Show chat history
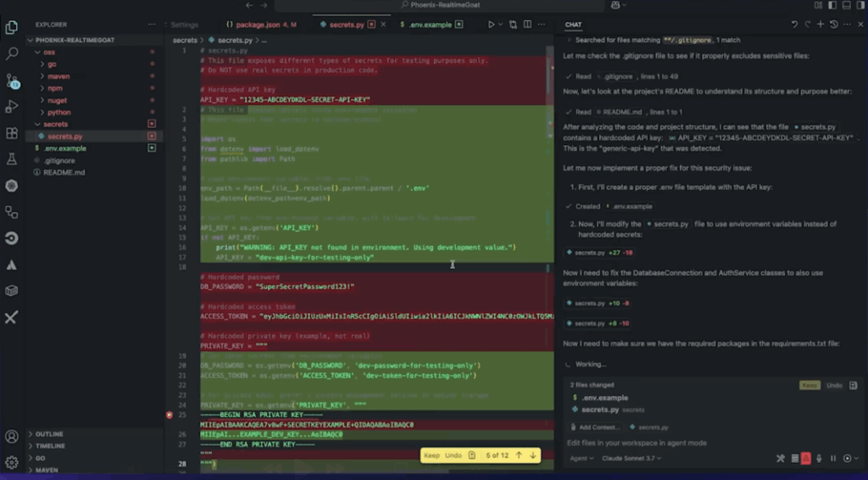 (834, 25)
